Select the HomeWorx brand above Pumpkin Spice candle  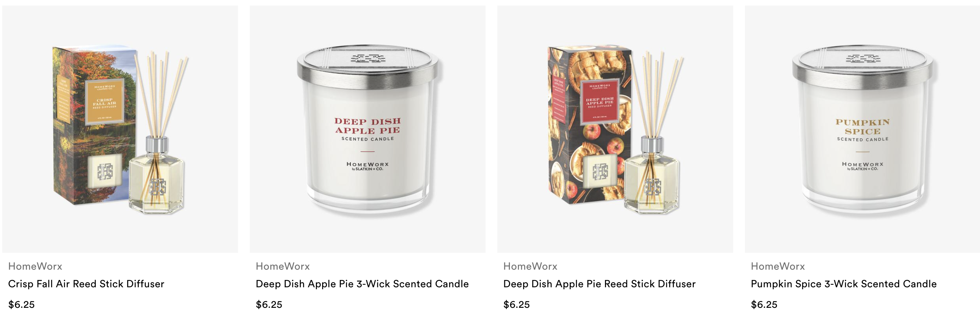coord(778,266)
